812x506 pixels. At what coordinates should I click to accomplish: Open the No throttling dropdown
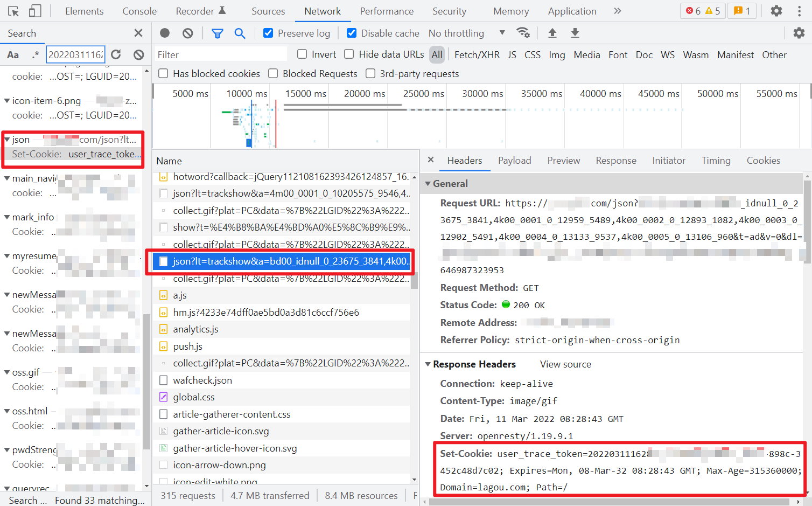pos(467,33)
